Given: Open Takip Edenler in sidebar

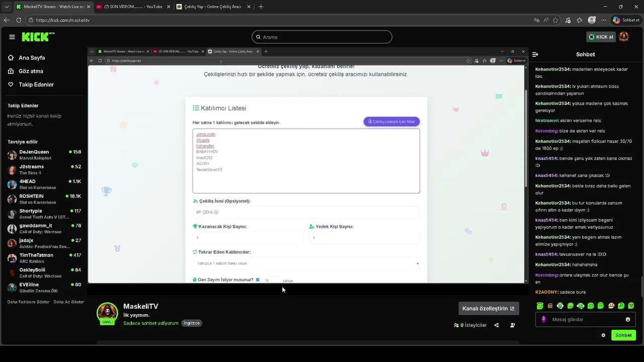Looking at the screenshot, I should pyautogui.click(x=35, y=84).
